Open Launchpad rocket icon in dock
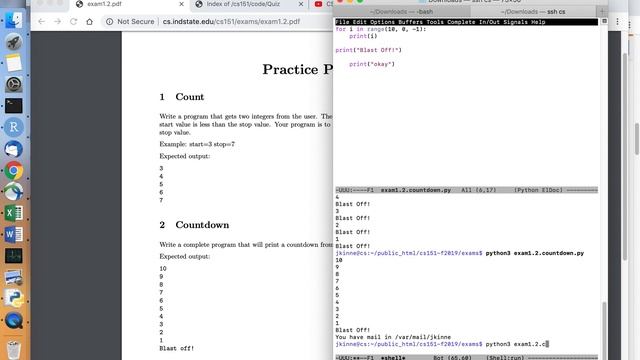 point(13,42)
